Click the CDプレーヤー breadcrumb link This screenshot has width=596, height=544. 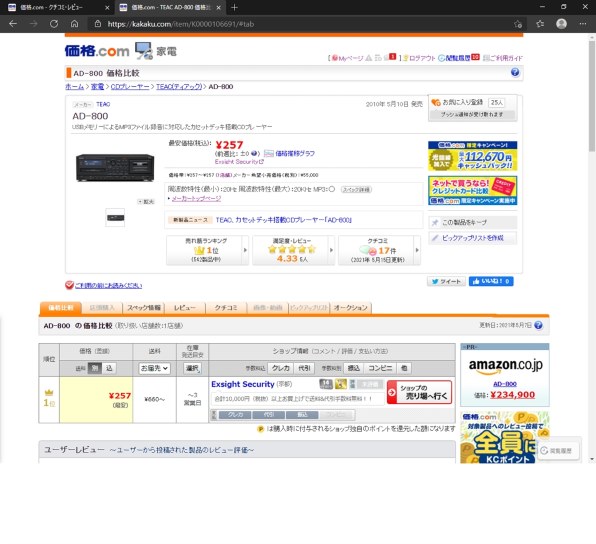(x=130, y=87)
